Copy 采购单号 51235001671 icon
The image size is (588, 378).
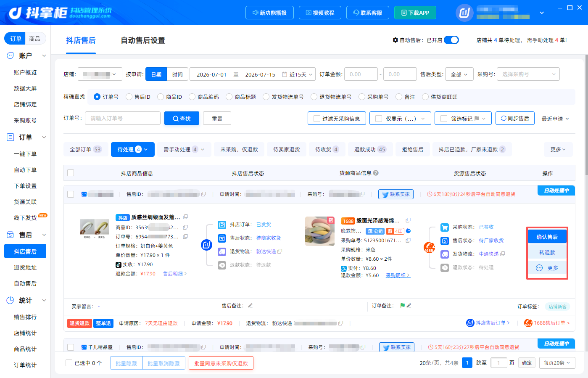[x=408, y=241]
